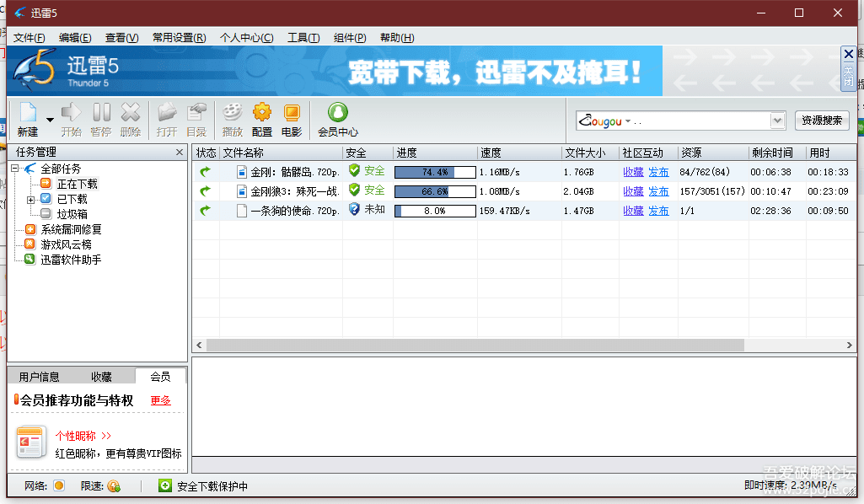
Task: Switch to the 用户信息 tab
Action: [x=39, y=377]
